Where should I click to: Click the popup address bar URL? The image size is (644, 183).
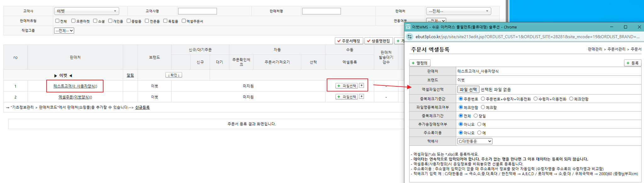527,37
